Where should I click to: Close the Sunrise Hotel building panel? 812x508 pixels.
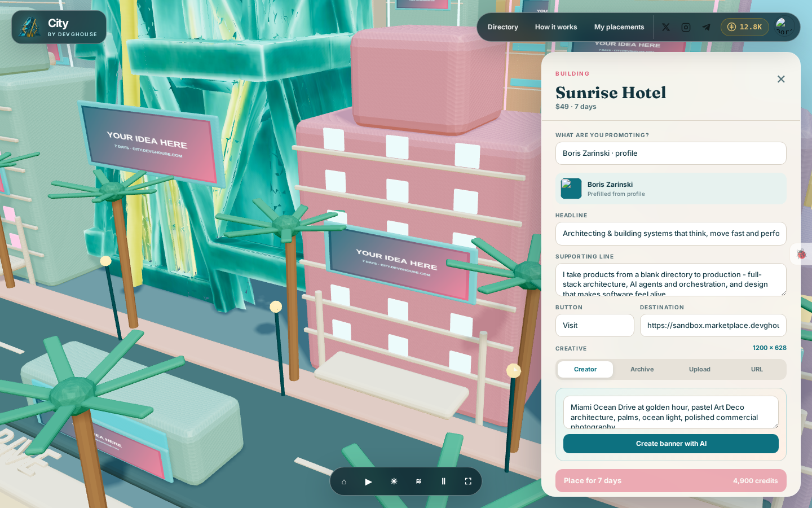[781, 79]
